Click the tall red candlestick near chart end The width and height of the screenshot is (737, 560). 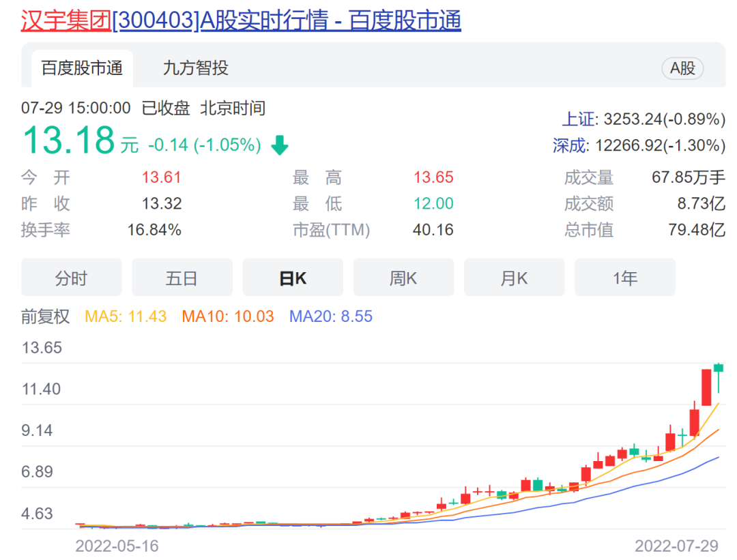pos(707,387)
